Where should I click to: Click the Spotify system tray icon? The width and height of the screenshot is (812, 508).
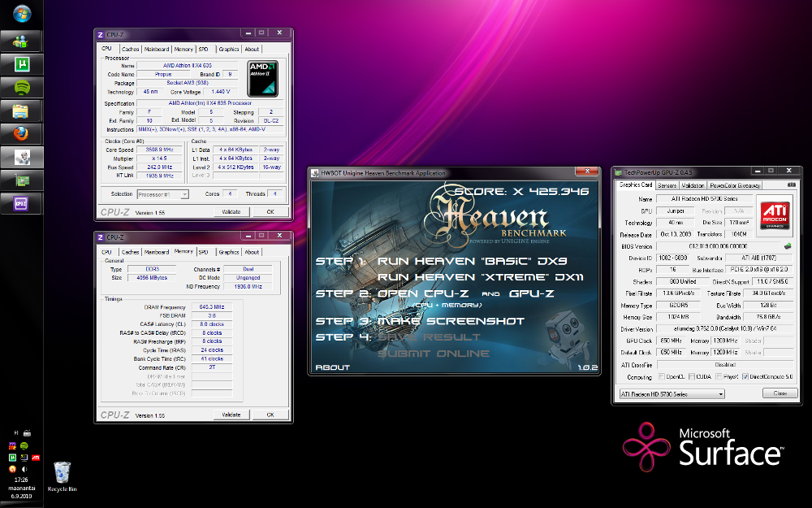24,445
